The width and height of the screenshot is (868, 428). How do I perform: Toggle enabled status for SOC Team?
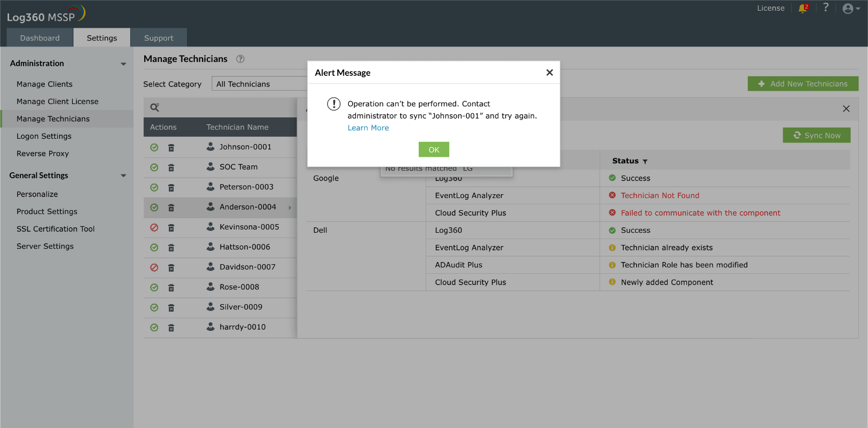pos(154,168)
